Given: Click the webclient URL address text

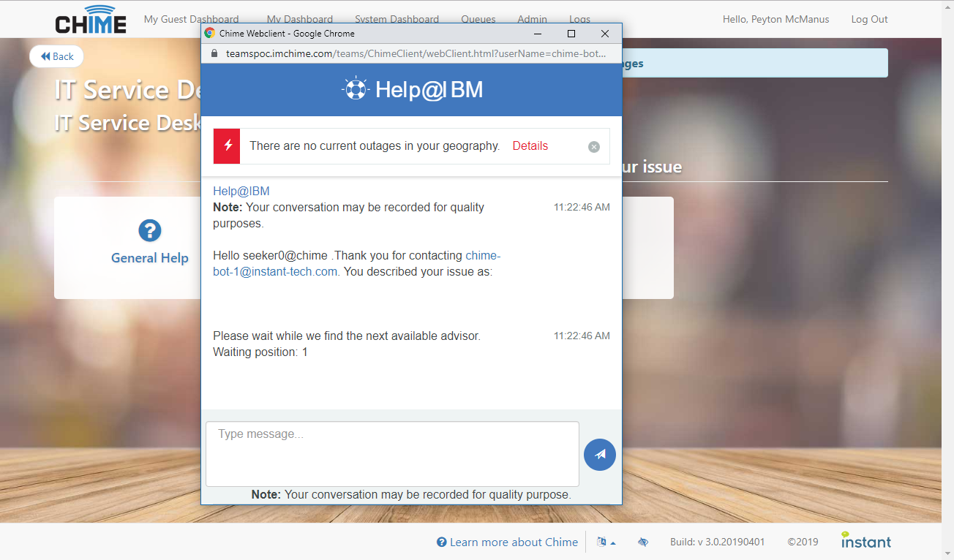Looking at the screenshot, I should tap(416, 53).
